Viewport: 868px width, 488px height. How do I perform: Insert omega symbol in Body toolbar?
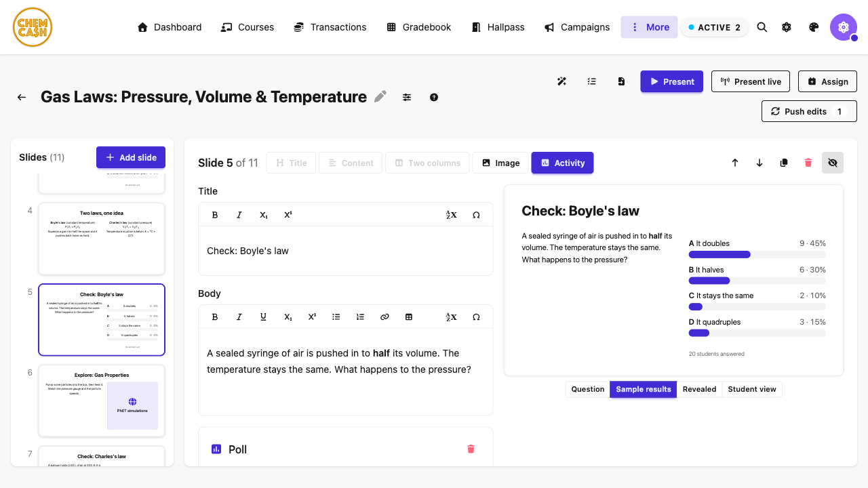point(476,317)
